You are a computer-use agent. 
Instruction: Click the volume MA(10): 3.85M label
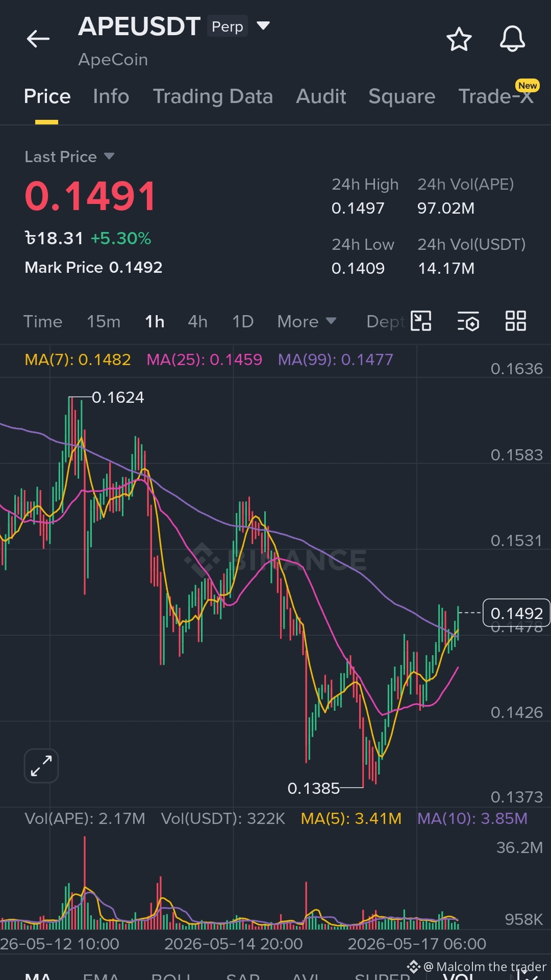(472, 818)
